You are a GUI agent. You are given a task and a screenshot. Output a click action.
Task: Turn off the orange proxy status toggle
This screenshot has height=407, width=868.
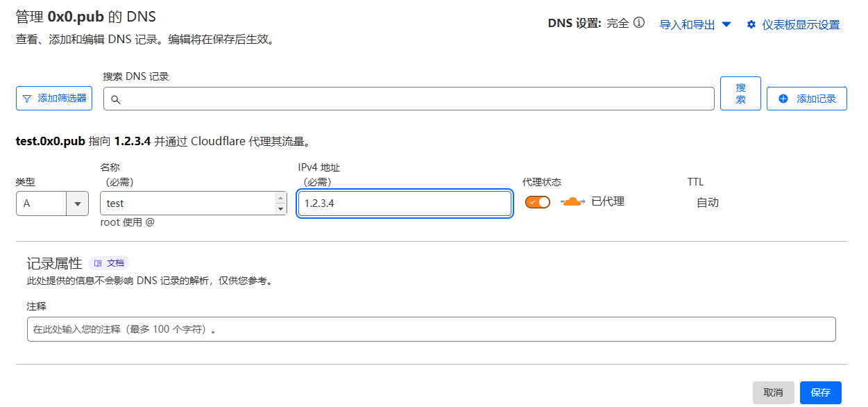tap(538, 202)
